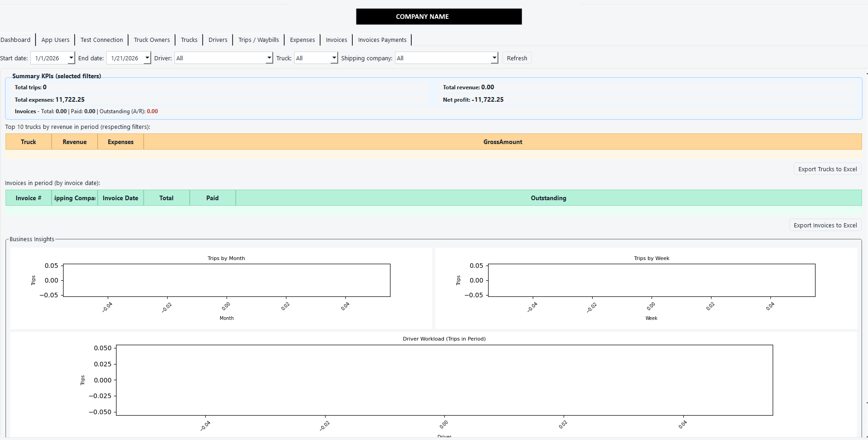The width and height of the screenshot is (868, 440).
Task: Open the End date dropdown arrow
Action: 147,58
